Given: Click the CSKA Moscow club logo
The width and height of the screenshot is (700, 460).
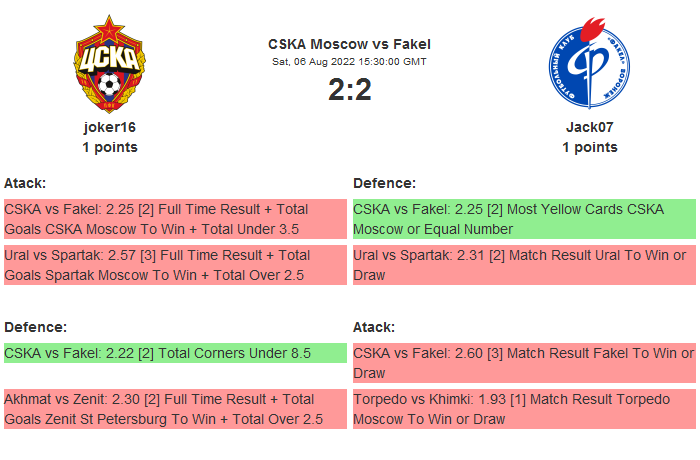Looking at the screenshot, I should coord(109,64).
